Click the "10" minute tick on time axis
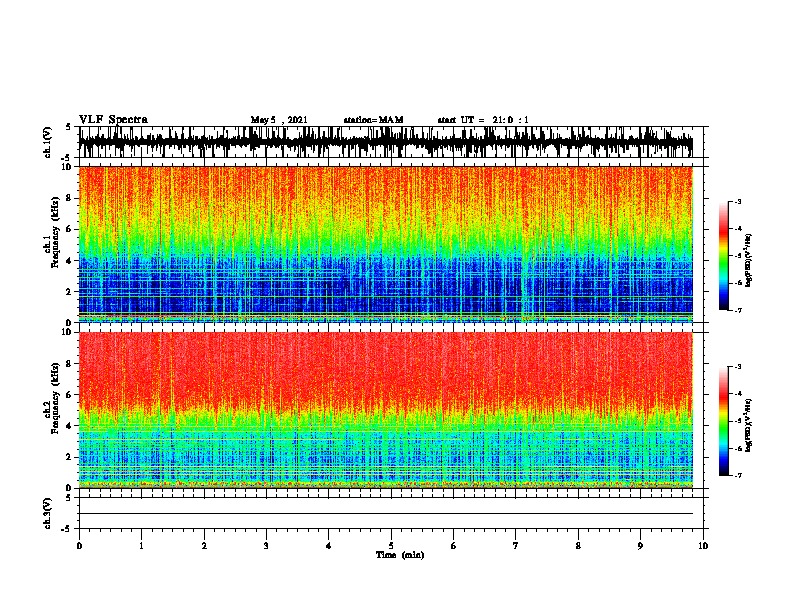 coord(703,546)
